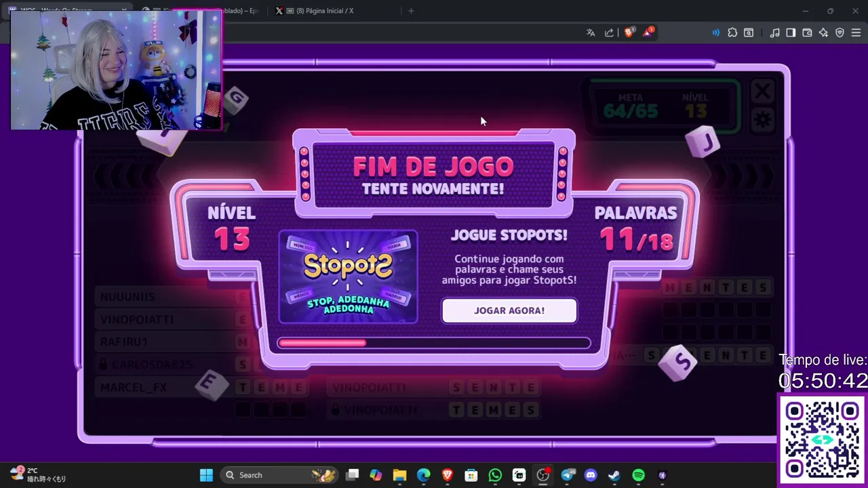Open the weather widget showing 2°C
The width and height of the screenshot is (868, 488).
[38, 474]
